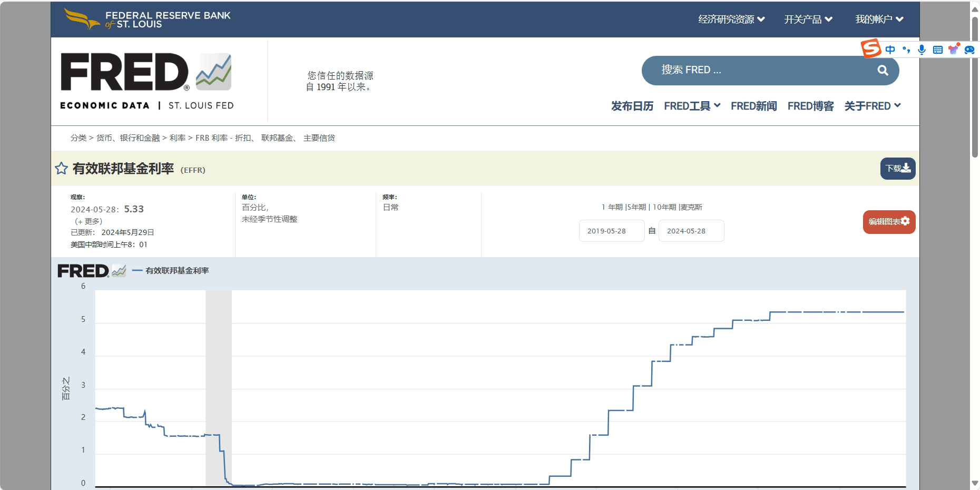Click the Sogou S input method logo
The width and height of the screenshot is (980, 490).
871,49
